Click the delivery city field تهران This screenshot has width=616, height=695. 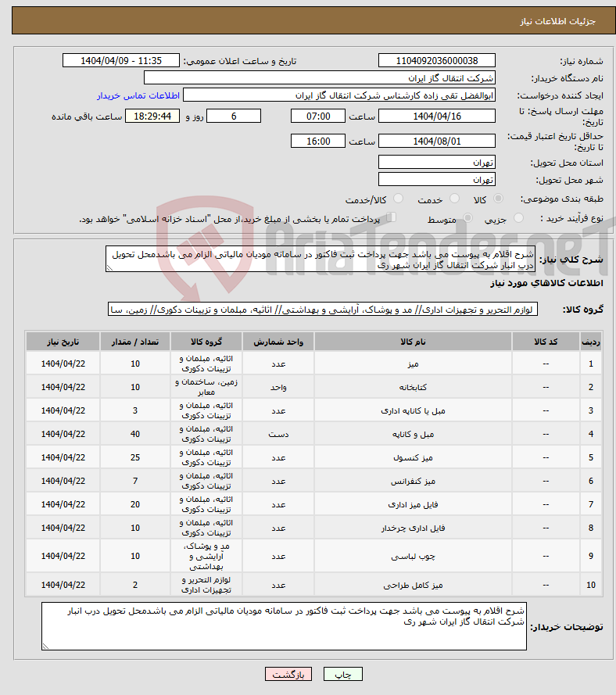pyautogui.click(x=437, y=180)
